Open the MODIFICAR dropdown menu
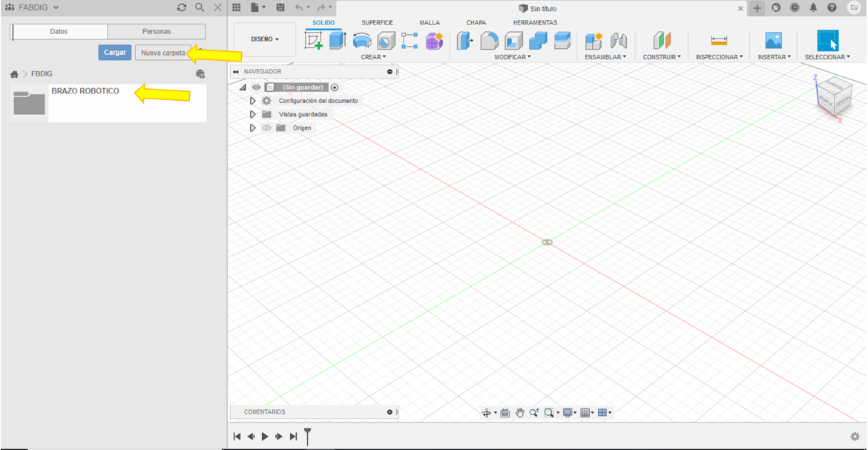Image resolution: width=868 pixels, height=450 pixels. (513, 57)
